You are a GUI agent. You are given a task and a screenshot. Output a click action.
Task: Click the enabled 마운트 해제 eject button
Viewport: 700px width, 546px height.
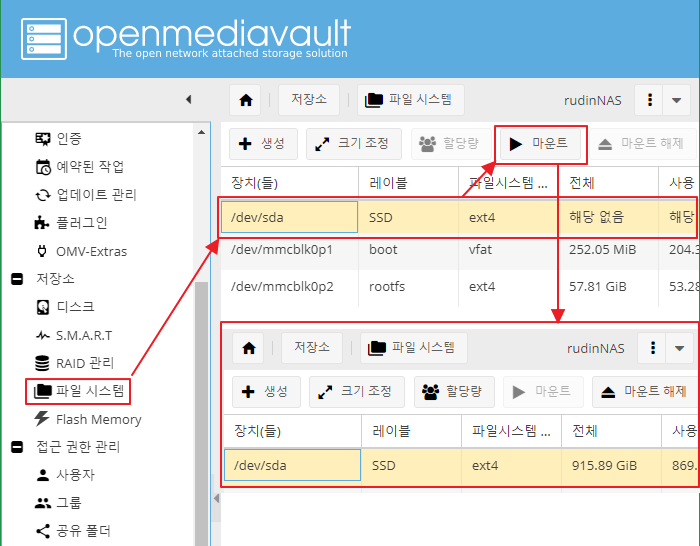(643, 392)
